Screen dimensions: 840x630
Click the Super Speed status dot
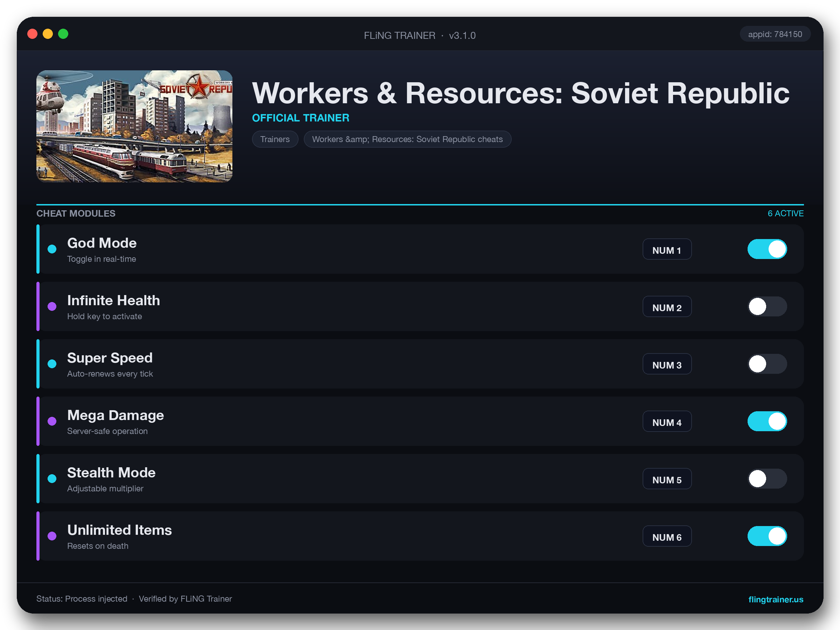(x=52, y=364)
